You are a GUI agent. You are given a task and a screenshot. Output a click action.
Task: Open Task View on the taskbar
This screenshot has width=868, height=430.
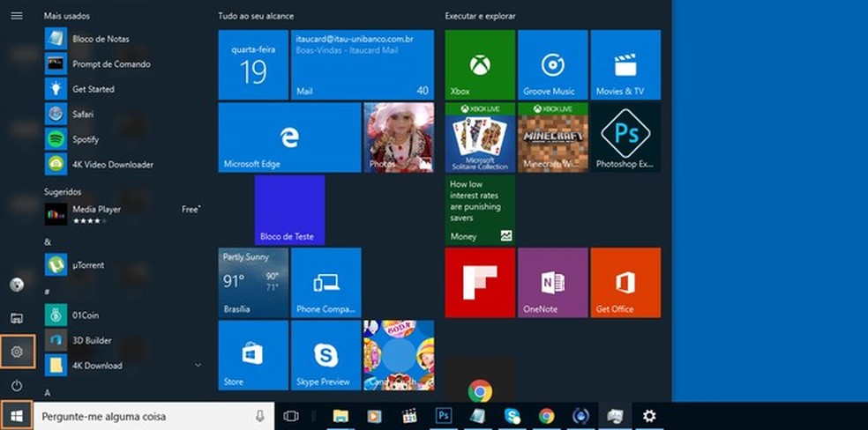coord(290,416)
